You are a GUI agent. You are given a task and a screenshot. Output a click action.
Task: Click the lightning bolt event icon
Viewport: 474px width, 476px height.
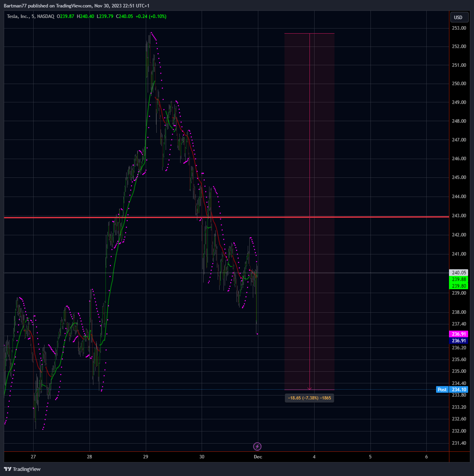(257, 446)
